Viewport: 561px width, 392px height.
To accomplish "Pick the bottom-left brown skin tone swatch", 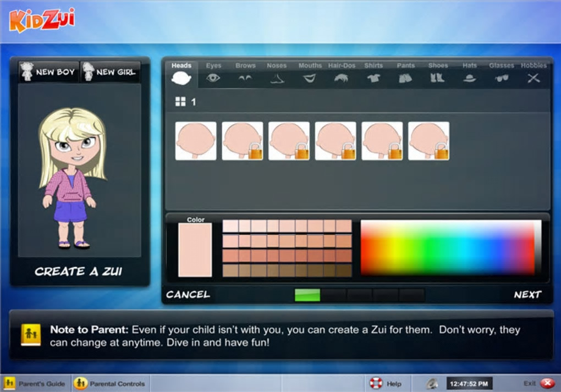I will coord(230,270).
